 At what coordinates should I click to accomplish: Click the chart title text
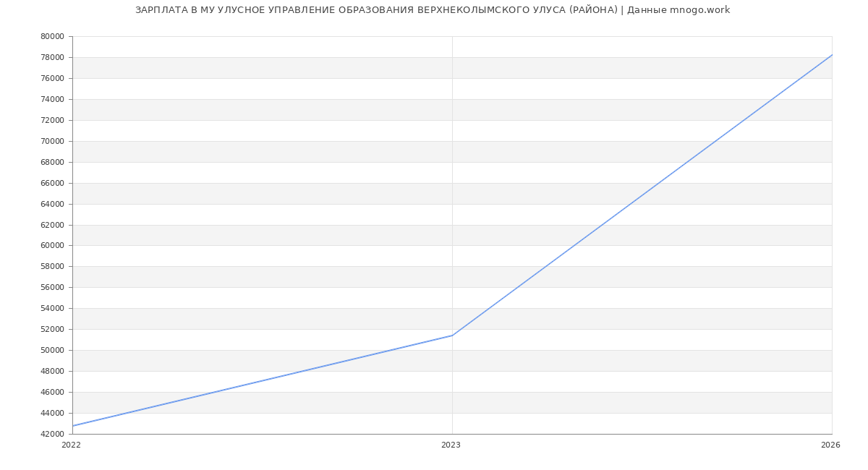[433, 10]
